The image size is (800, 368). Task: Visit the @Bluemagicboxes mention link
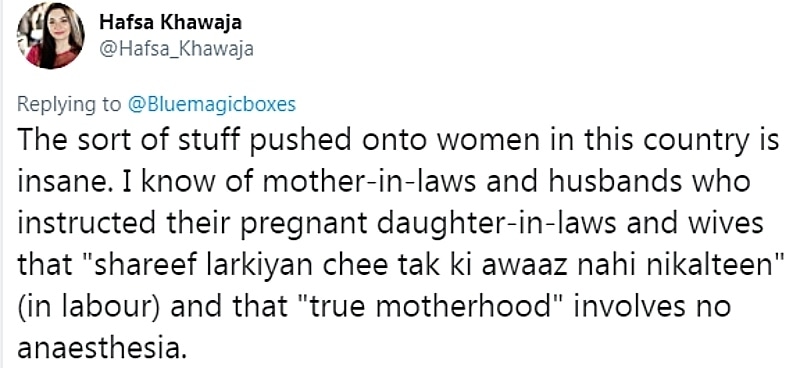pyautogui.click(x=210, y=104)
